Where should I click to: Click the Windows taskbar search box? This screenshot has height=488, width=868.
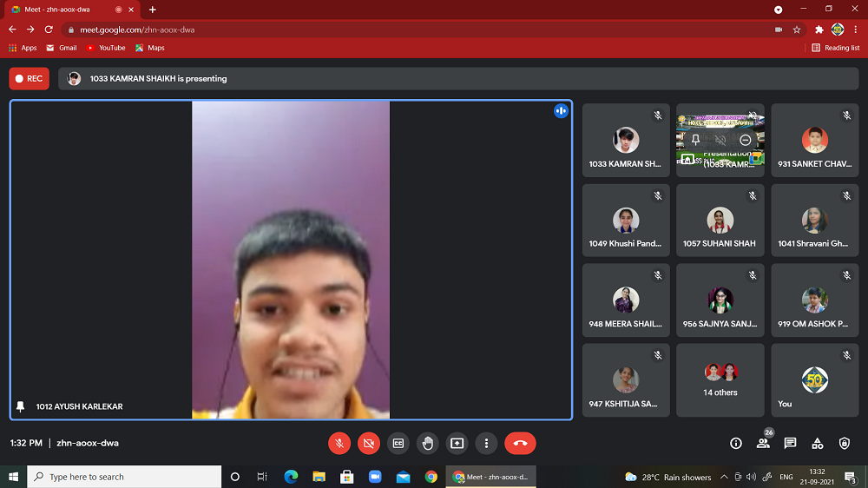click(x=124, y=477)
